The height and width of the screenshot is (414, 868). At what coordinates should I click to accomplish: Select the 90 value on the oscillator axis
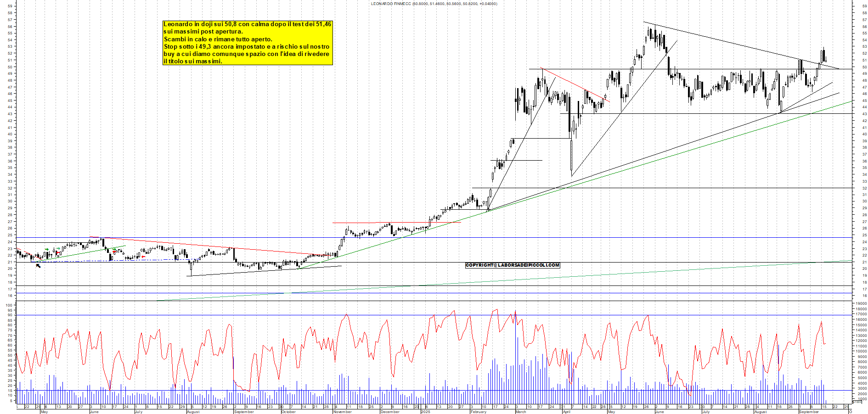[10, 315]
